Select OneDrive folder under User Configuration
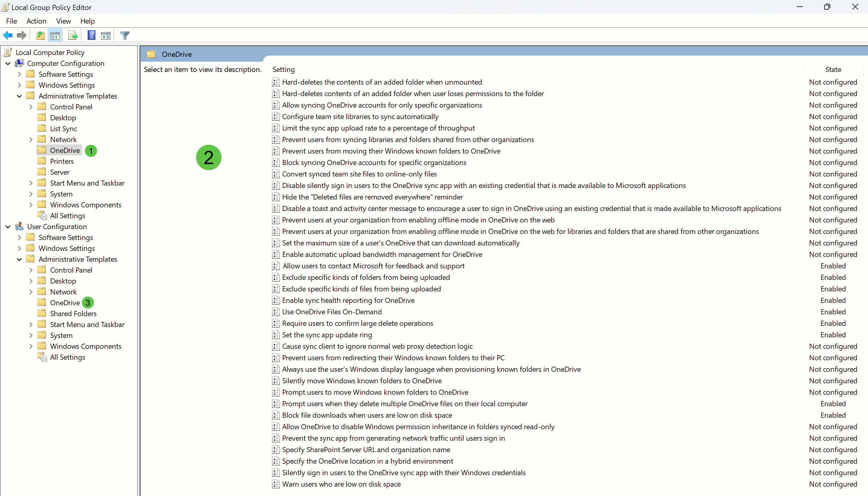868x496 pixels. [x=65, y=303]
